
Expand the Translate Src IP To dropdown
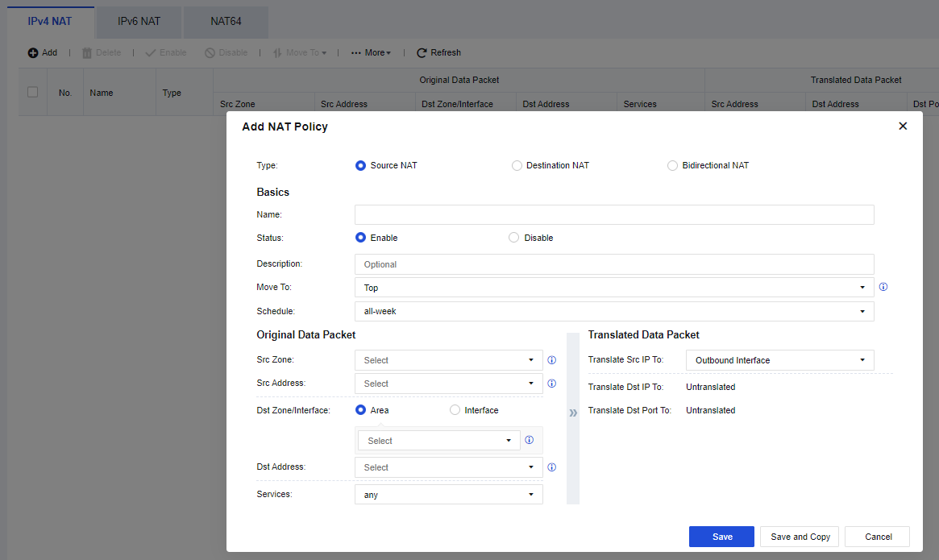(779, 360)
